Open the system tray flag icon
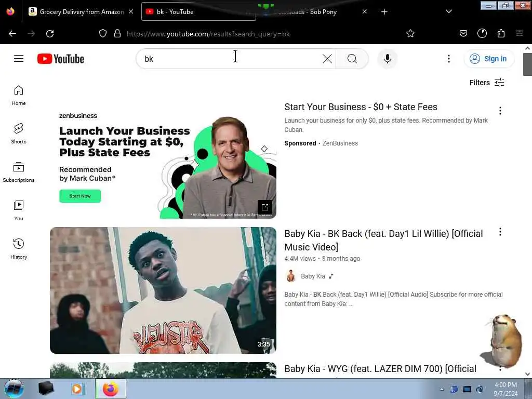532x399 pixels. (454, 389)
